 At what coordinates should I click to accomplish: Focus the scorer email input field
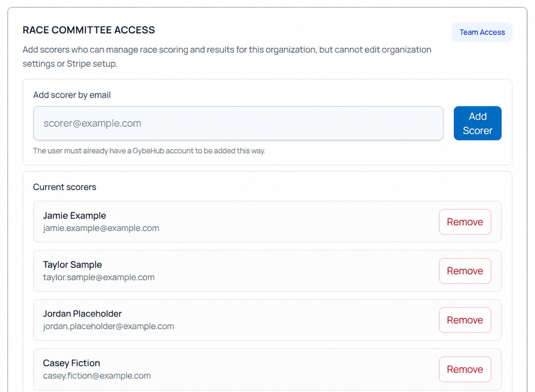238,123
